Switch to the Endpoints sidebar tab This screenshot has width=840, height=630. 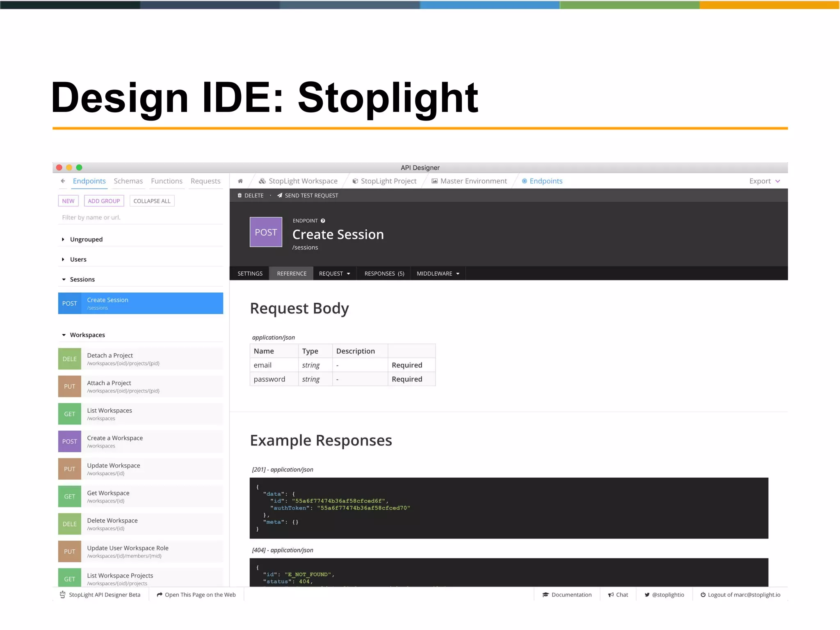pyautogui.click(x=89, y=181)
